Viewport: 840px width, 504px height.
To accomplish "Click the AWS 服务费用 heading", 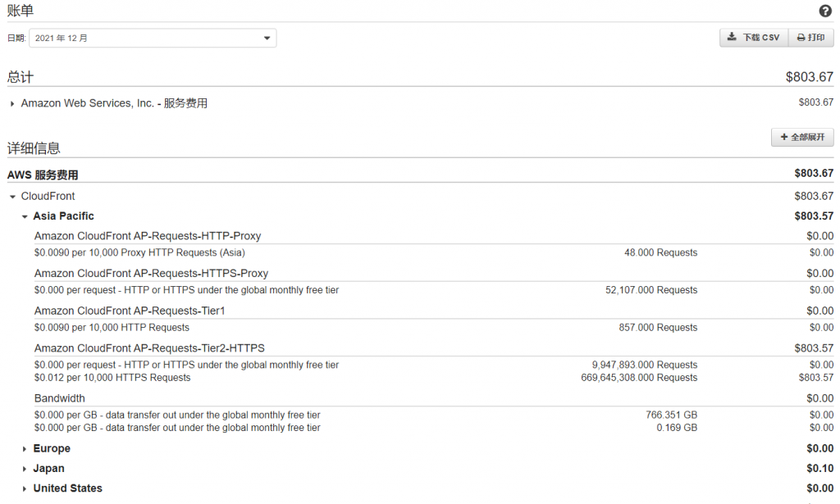I will click(43, 175).
